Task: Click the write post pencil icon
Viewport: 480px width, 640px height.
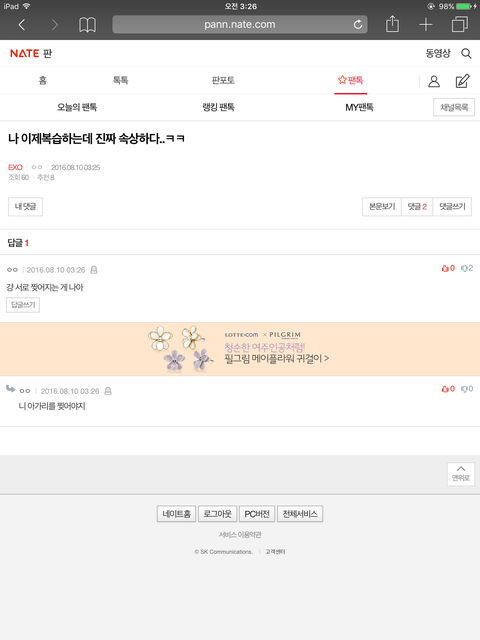Action: coord(462,81)
